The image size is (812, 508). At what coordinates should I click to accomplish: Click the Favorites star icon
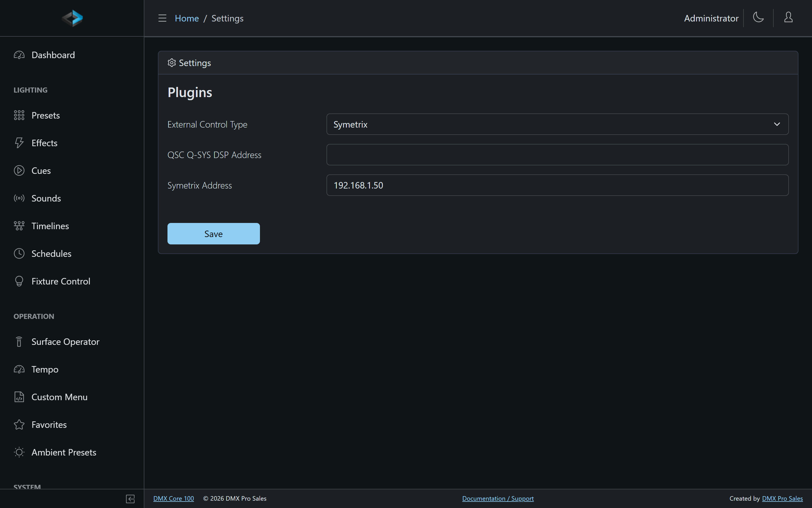(x=19, y=425)
